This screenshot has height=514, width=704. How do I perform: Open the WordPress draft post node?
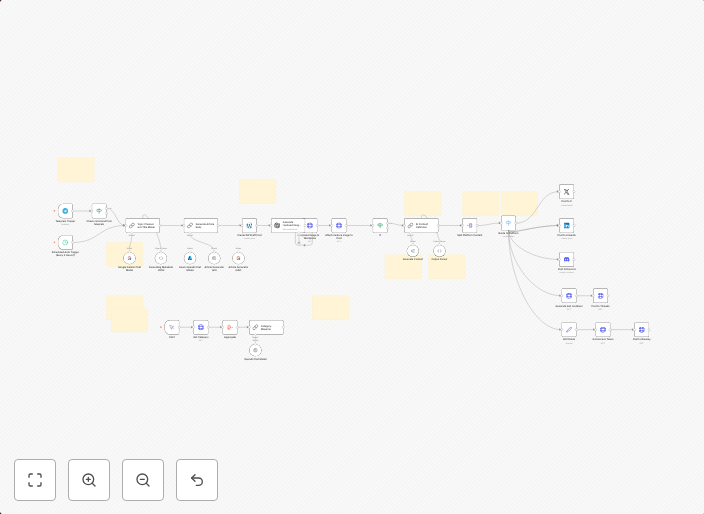click(249, 226)
